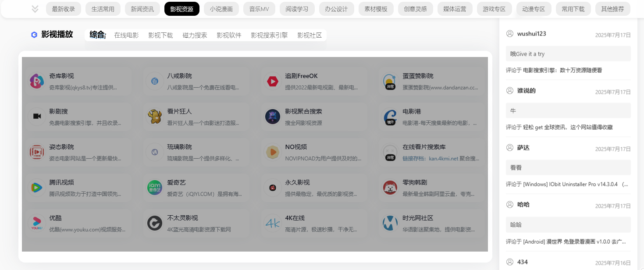The height and width of the screenshot is (270, 644).
Task: Switch to the 影视搜索引擎 sub-tab
Action: pos(269,35)
